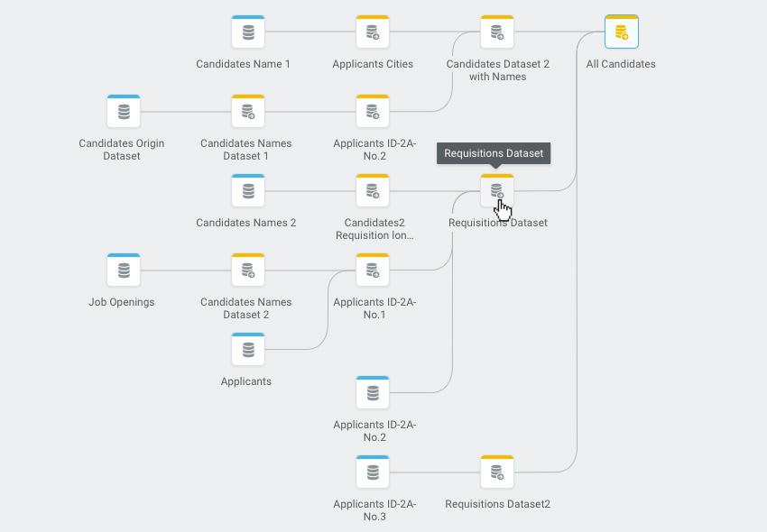Click yellow-topped Applicants ID-2A-No.2 node icon
767x532 pixels.
373,112
